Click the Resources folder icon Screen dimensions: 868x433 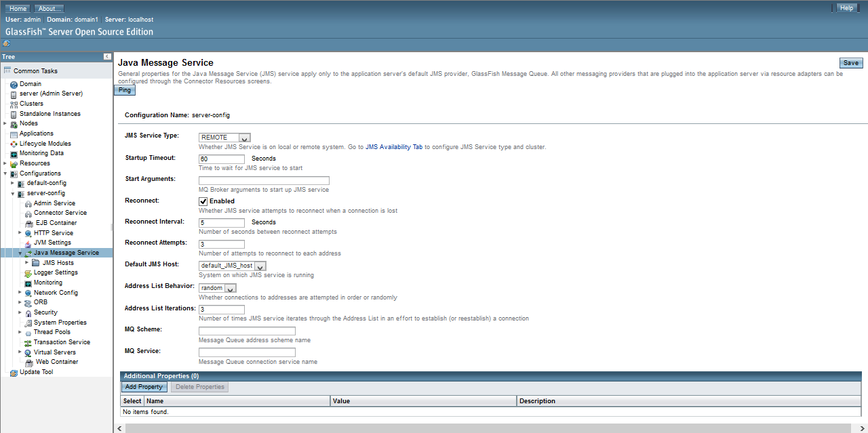click(x=14, y=163)
